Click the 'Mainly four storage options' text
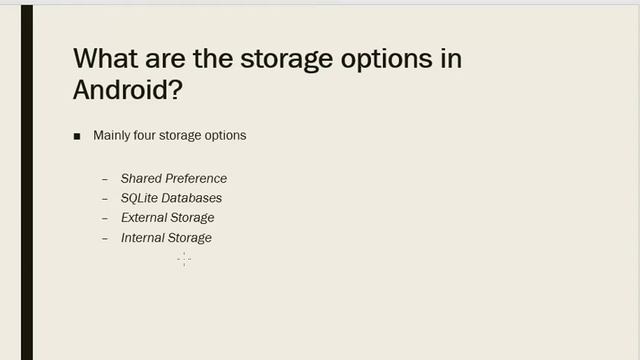Image resolution: width=640 pixels, height=360 pixels. pyautogui.click(x=170, y=136)
